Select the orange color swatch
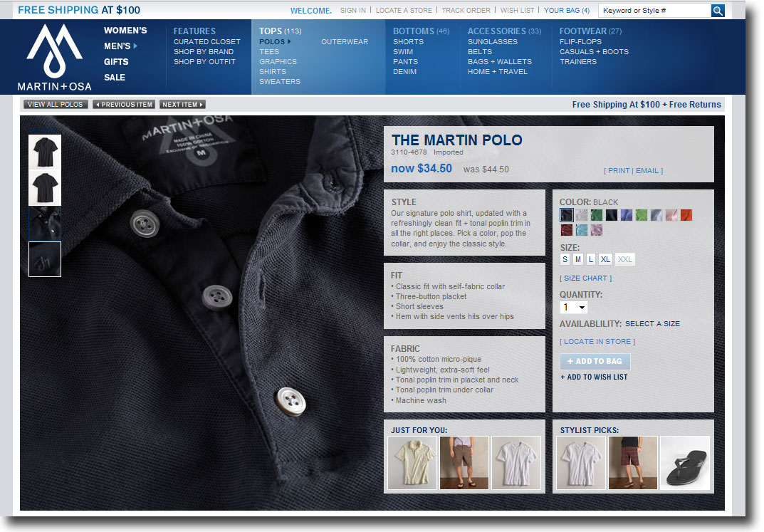The width and height of the screenshot is (764, 532). (686, 215)
